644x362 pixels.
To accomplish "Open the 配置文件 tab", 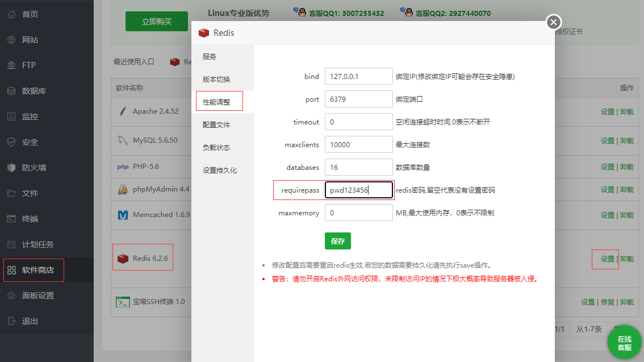I will [x=216, y=125].
